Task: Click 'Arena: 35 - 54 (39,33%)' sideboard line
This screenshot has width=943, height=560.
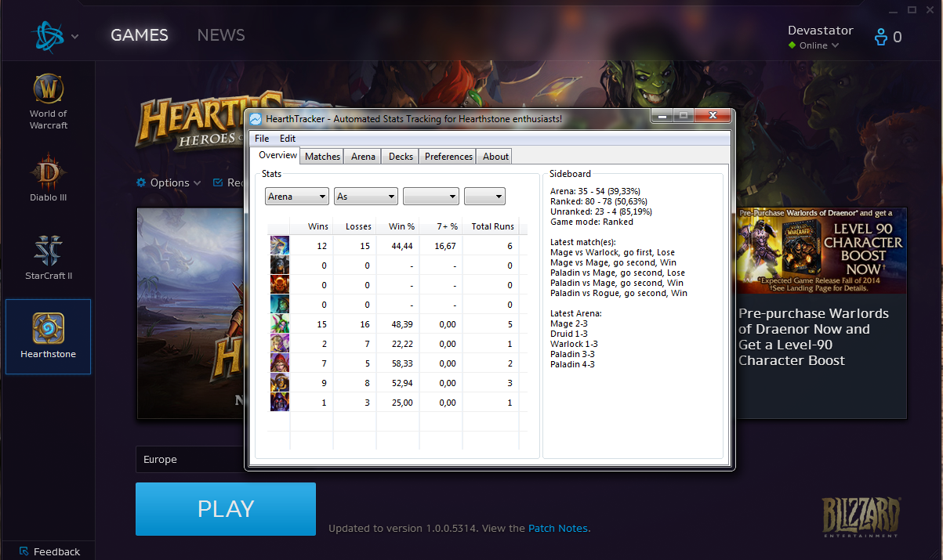Action: 596,191
